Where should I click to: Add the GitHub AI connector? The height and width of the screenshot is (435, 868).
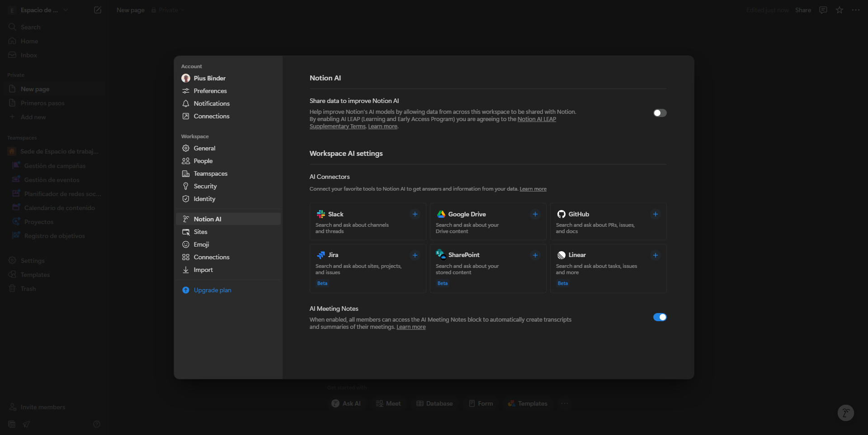(655, 214)
